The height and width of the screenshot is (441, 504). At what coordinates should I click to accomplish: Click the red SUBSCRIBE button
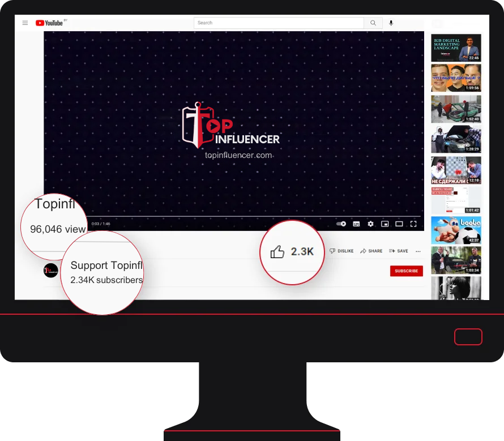pyautogui.click(x=406, y=271)
